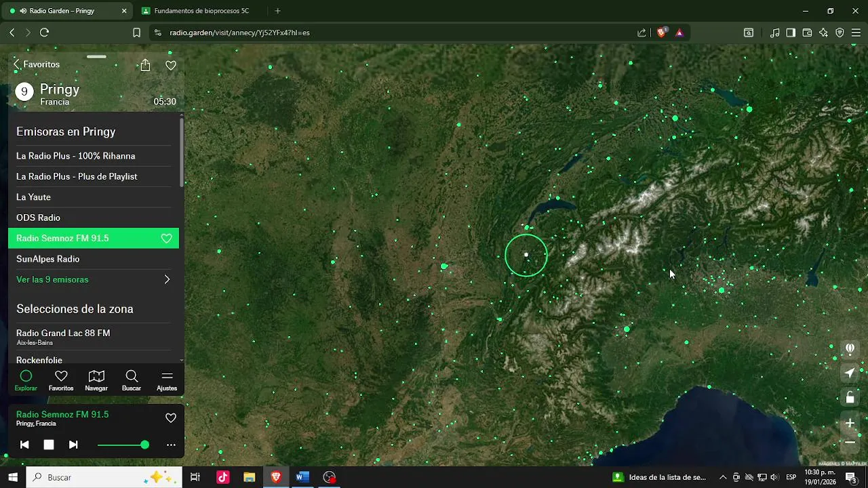Open Leo AI sparkle icon

pyautogui.click(x=823, y=33)
